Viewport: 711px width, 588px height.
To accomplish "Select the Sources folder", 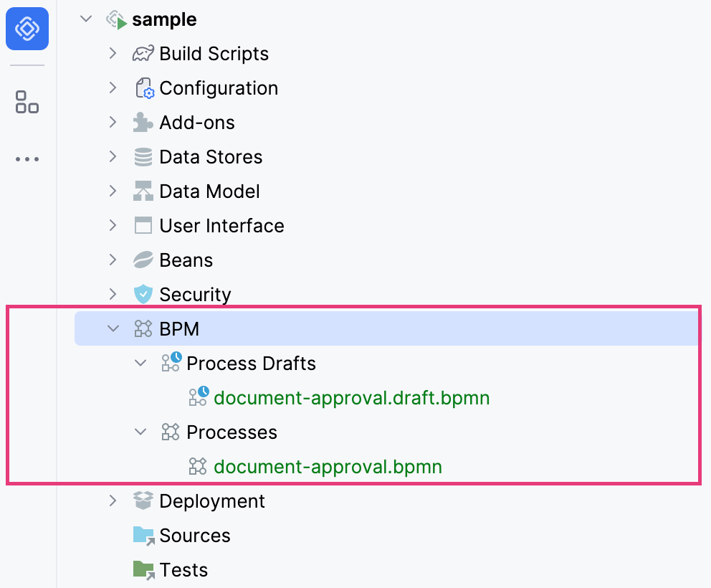I will coord(194,536).
